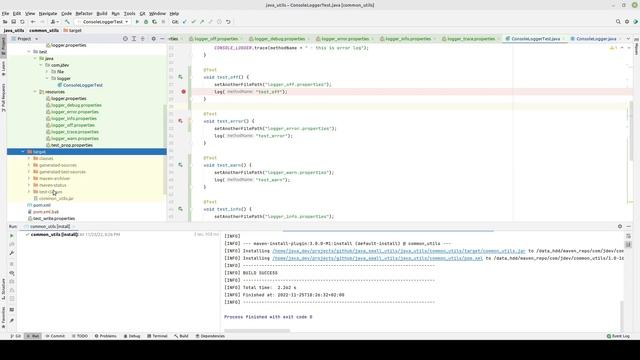Show Git history with the clock icon
Viewport: 640px width, 360px height.
(x=219, y=22)
